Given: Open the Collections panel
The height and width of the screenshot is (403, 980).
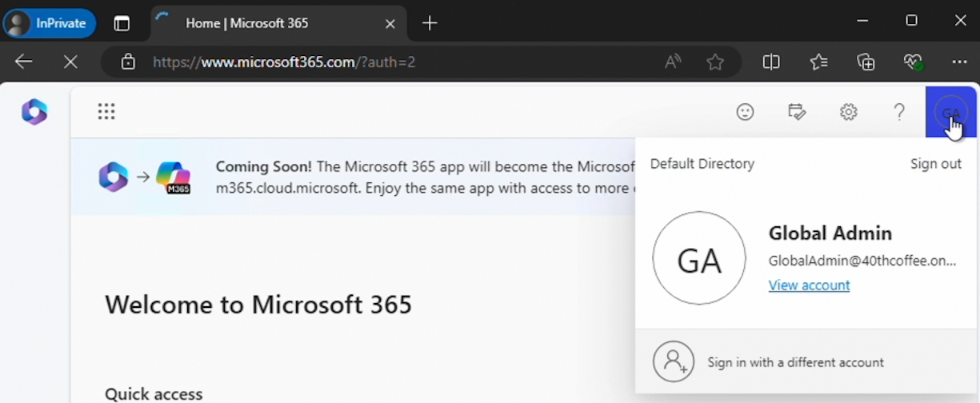Looking at the screenshot, I should tap(866, 62).
